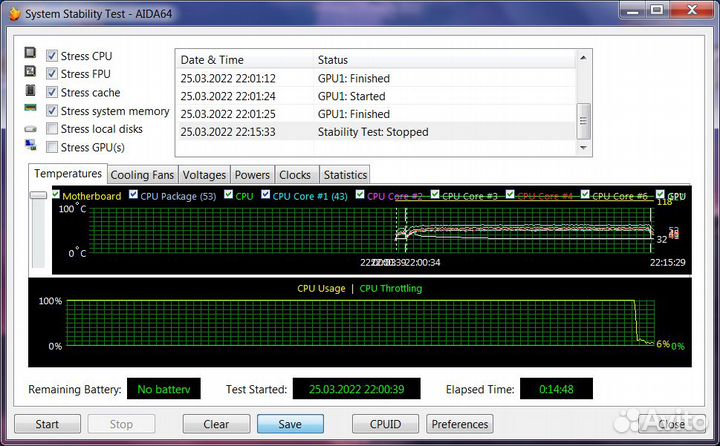This screenshot has height=446, width=720.
Task: Open the CPUID panel
Action: click(x=385, y=424)
